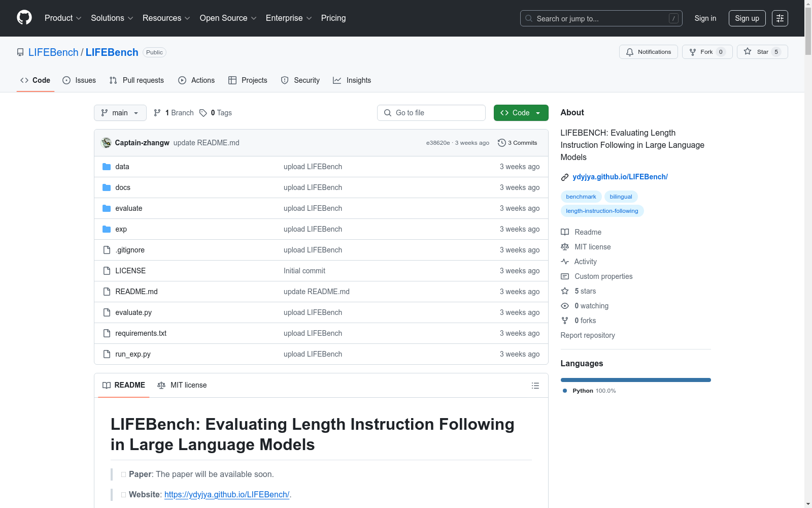Open the green Code dropdown button

(x=521, y=113)
